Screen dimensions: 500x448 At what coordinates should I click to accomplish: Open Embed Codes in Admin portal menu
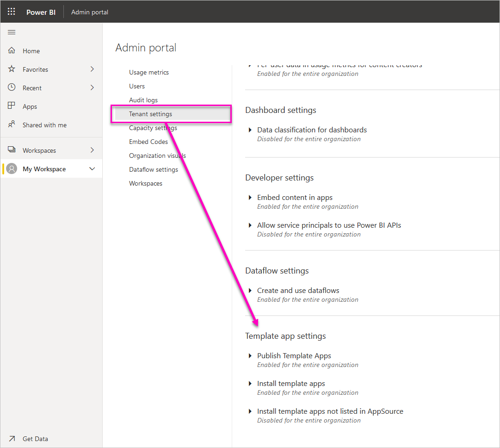148,142
